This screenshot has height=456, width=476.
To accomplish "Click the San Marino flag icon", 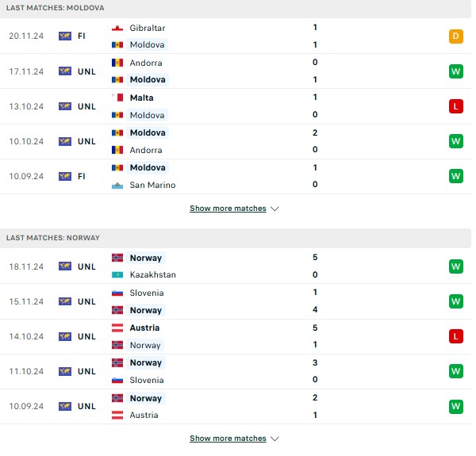I will coord(117,186).
